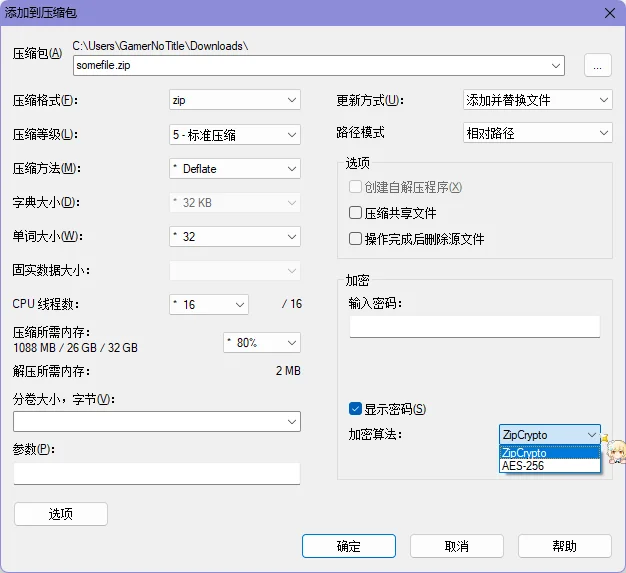The width and height of the screenshot is (626, 573).
Task: Click the 帮助 button
Action: (564, 546)
